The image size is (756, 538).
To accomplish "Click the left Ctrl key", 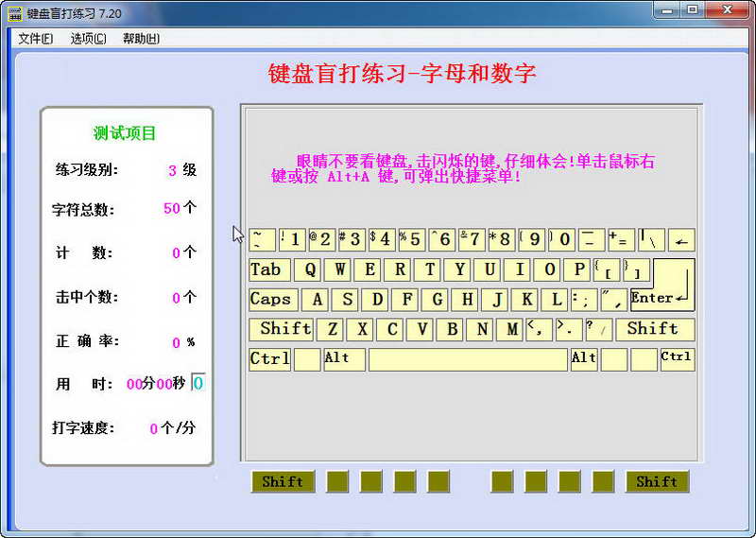I will [x=269, y=359].
